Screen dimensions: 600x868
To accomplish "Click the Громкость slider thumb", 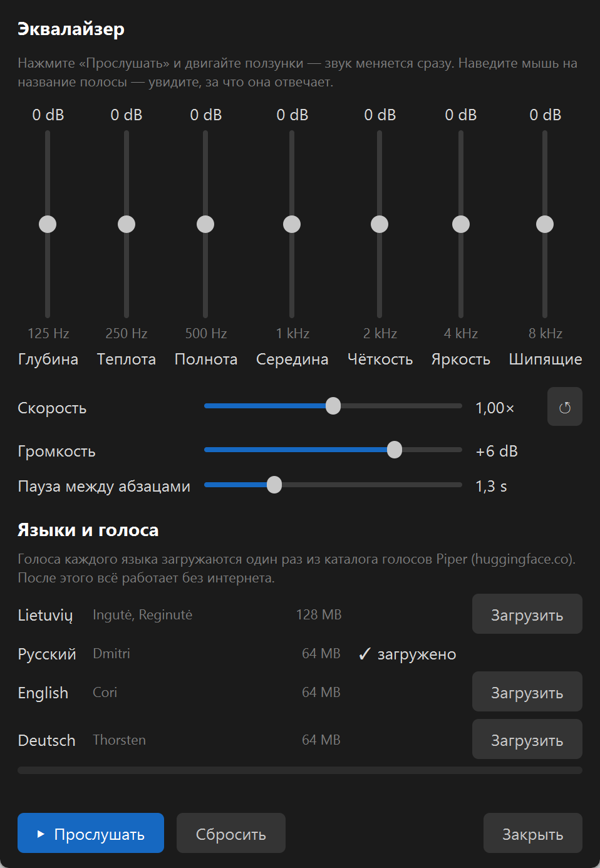I will pos(395,450).
